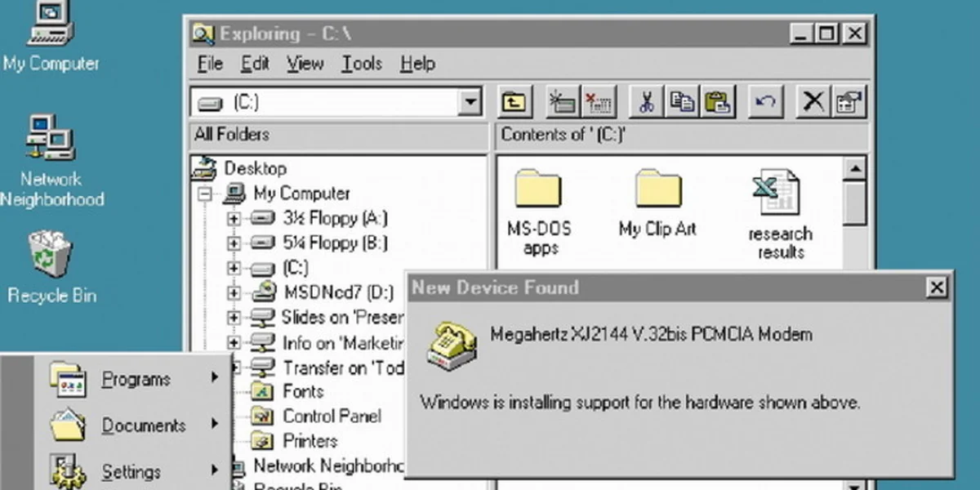Click the Up One Level toolbar icon
980x490 pixels.
point(514,102)
